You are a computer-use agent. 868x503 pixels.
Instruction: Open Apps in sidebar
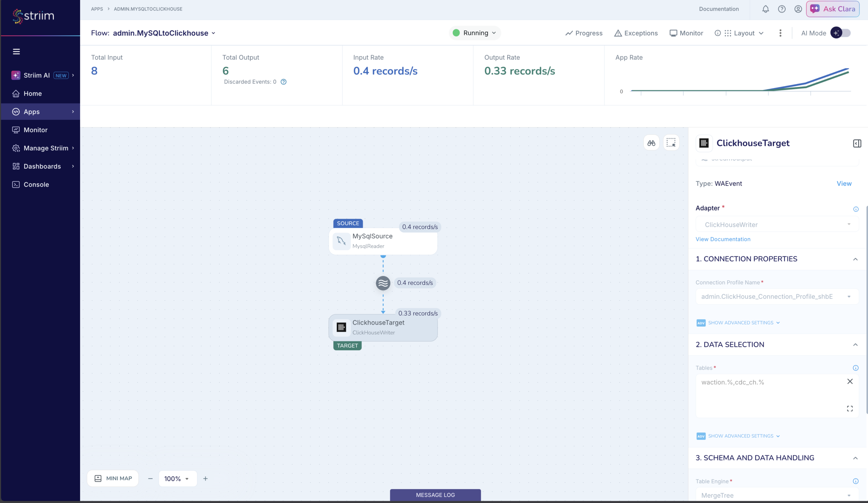pos(41,112)
